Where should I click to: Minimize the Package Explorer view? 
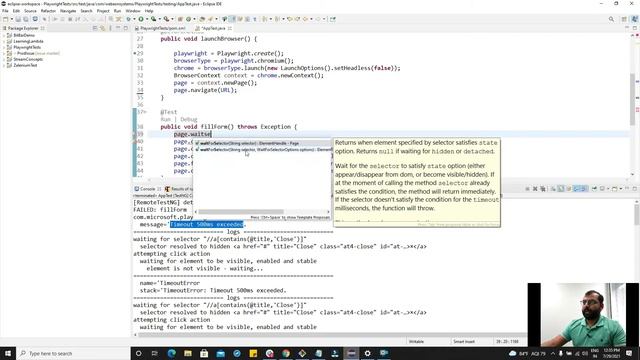[118, 28]
